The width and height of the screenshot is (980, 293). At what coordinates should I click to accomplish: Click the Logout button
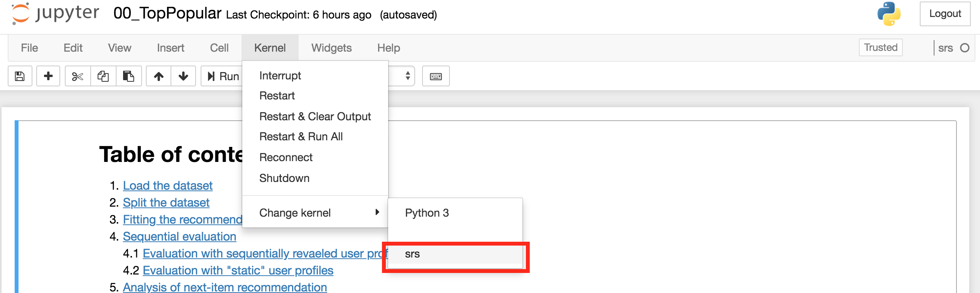tap(945, 14)
